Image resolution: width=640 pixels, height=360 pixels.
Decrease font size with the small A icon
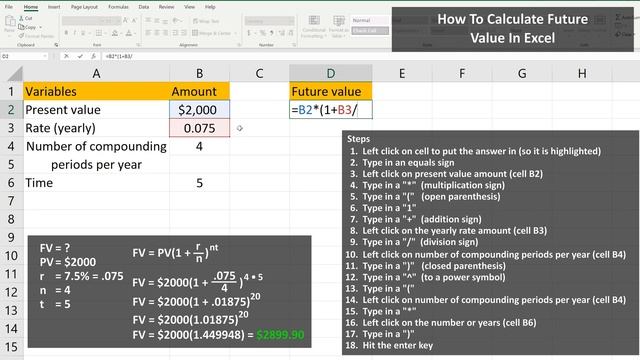(x=134, y=20)
